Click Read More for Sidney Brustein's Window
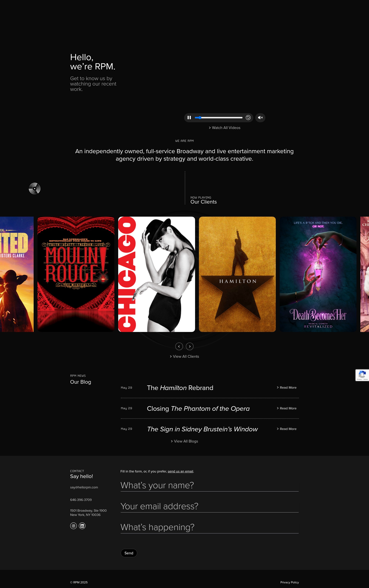The height and width of the screenshot is (588, 369). click(287, 429)
